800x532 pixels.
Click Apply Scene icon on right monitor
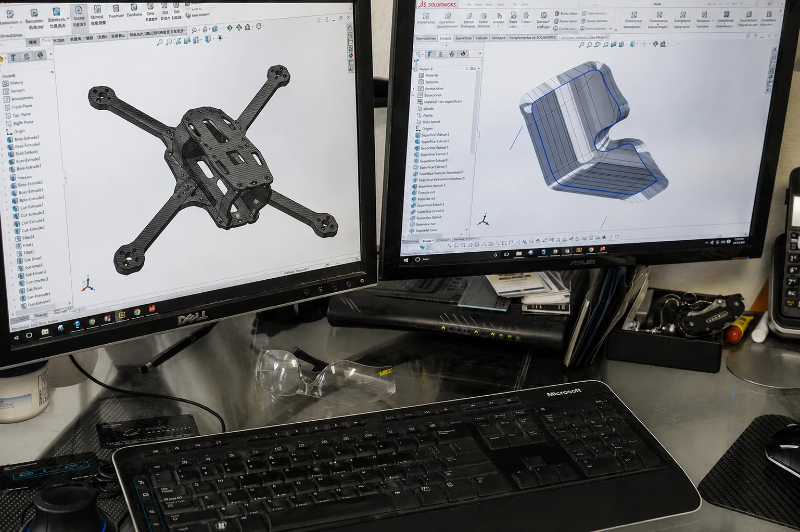click(x=663, y=44)
